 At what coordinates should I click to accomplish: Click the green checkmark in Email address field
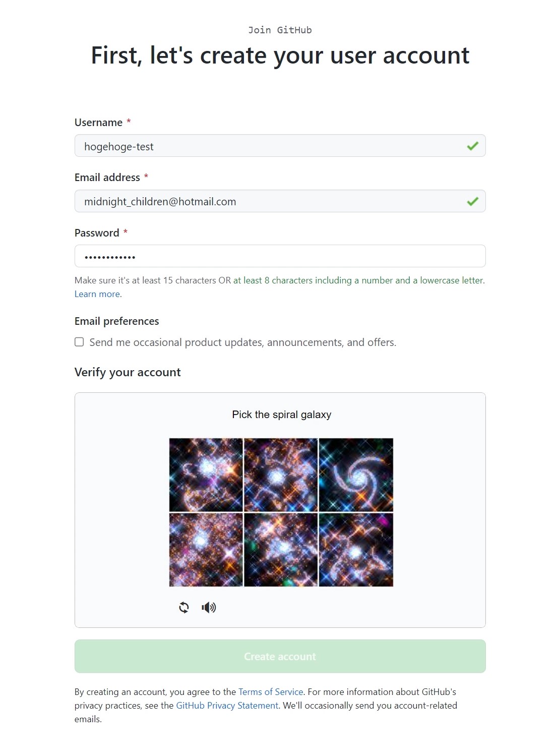[472, 201]
